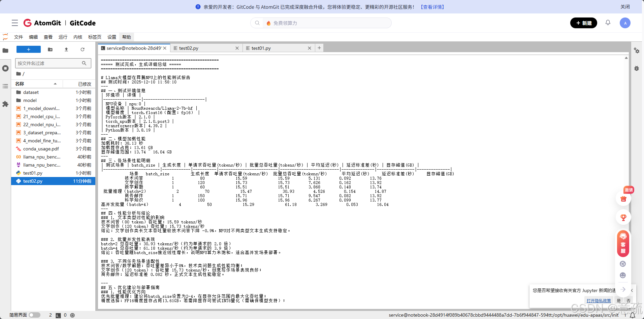Dismiss the banner with 关闭
Screen dimensions: 644x319
click(625, 7)
